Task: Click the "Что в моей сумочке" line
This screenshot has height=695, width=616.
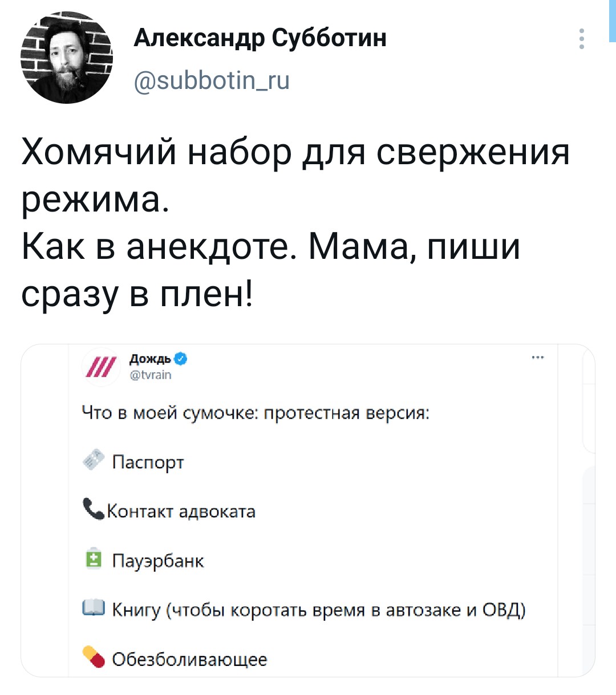Action: [256, 412]
